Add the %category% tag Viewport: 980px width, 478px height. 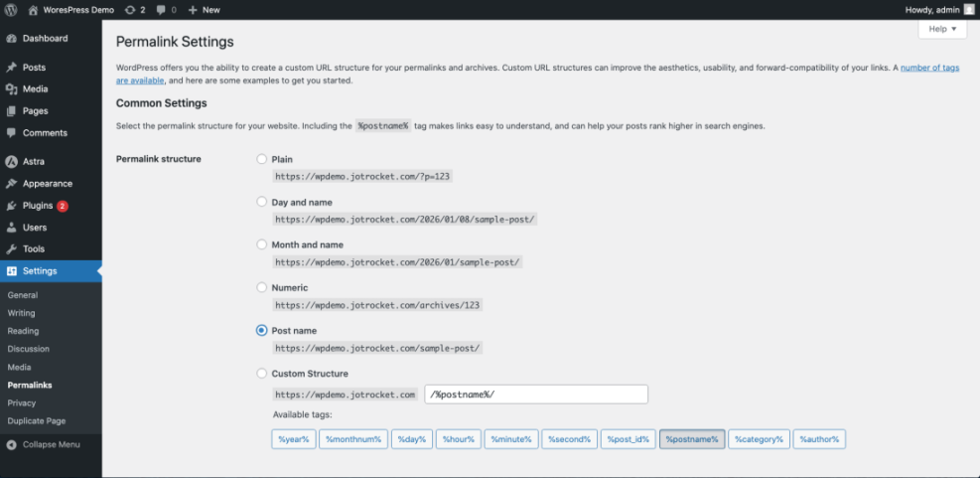click(x=760, y=439)
